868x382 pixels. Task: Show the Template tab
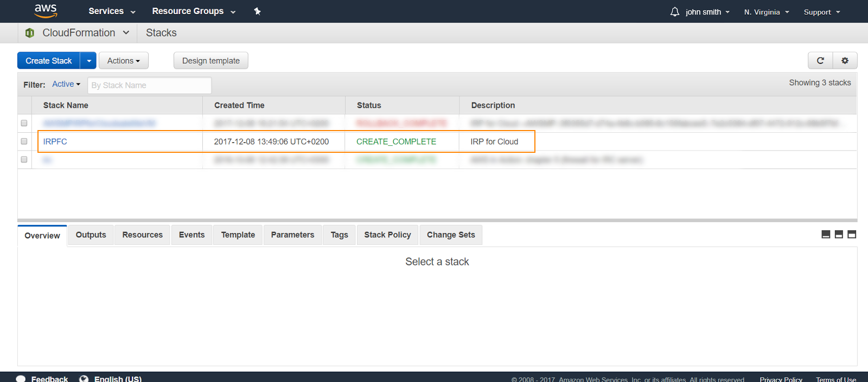click(x=238, y=235)
